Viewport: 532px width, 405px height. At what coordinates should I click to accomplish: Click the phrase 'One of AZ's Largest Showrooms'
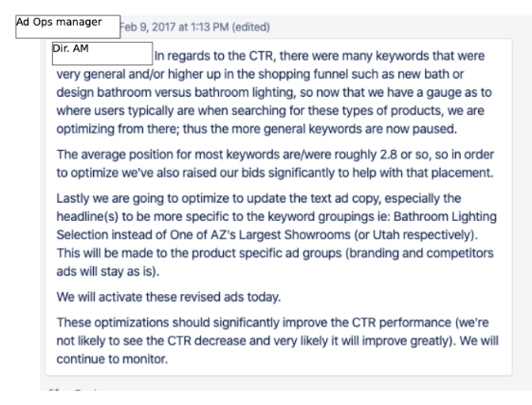(x=260, y=235)
